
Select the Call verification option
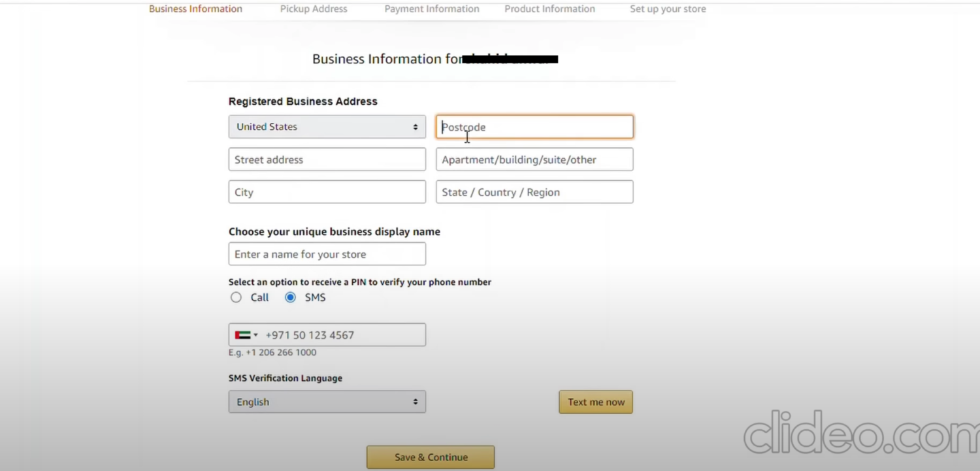pos(236,297)
